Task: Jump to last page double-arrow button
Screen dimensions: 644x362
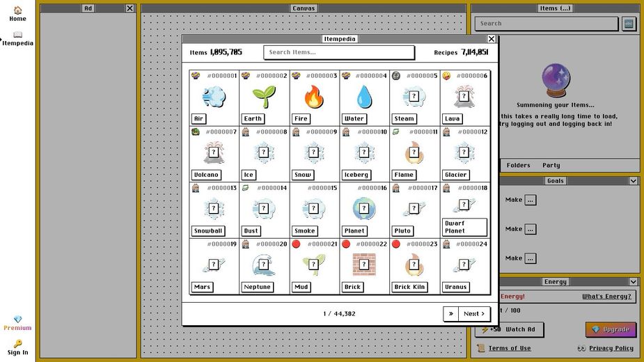Action: click(451, 314)
